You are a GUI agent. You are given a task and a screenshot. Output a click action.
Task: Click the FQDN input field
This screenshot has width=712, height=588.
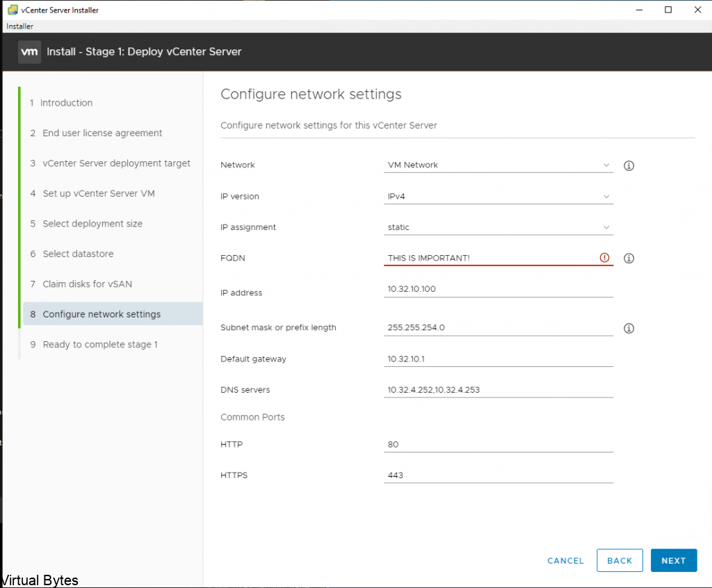pyautogui.click(x=498, y=258)
